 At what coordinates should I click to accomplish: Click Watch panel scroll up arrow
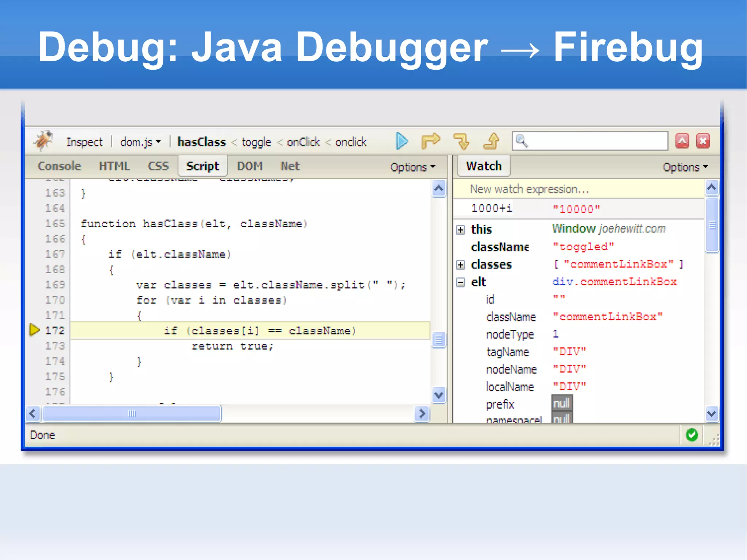click(x=712, y=188)
